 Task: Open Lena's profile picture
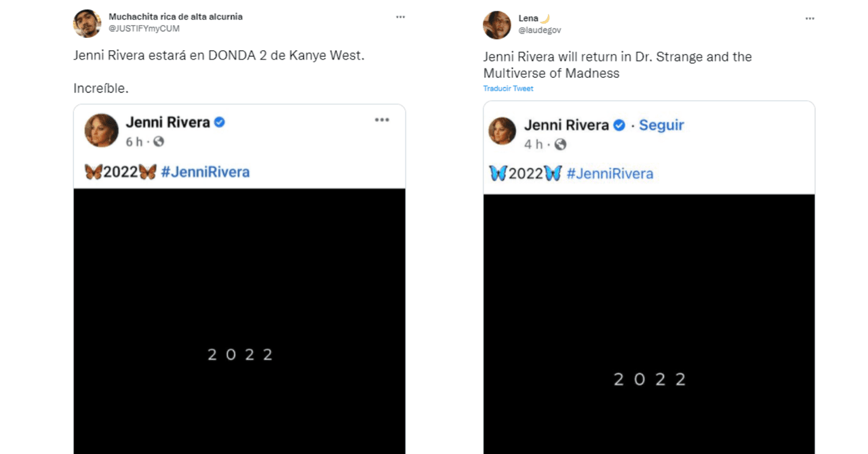click(497, 25)
